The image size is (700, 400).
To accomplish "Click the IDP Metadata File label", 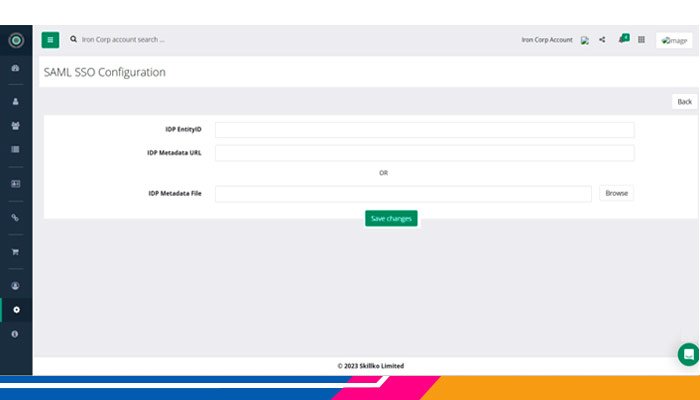I will 175,193.
